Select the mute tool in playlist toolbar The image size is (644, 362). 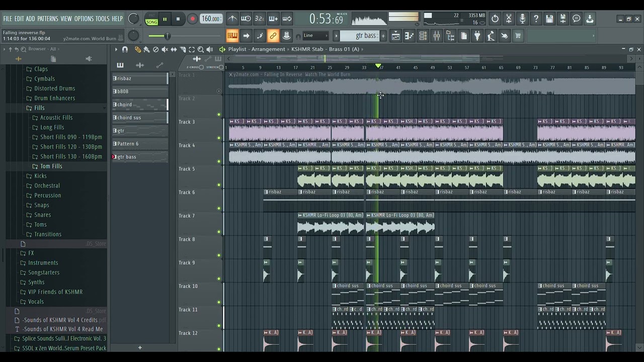click(x=165, y=49)
